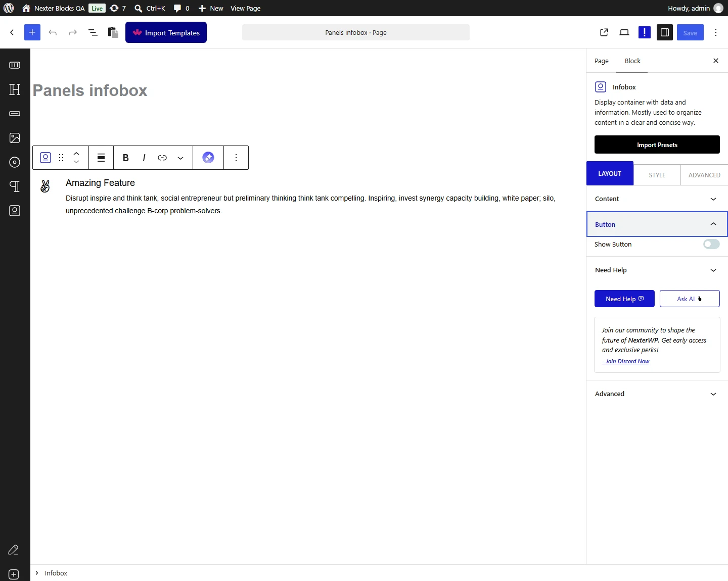Image resolution: width=728 pixels, height=581 pixels.
Task: Click the Infobox block type icon in block toolbar
Action: point(45,158)
